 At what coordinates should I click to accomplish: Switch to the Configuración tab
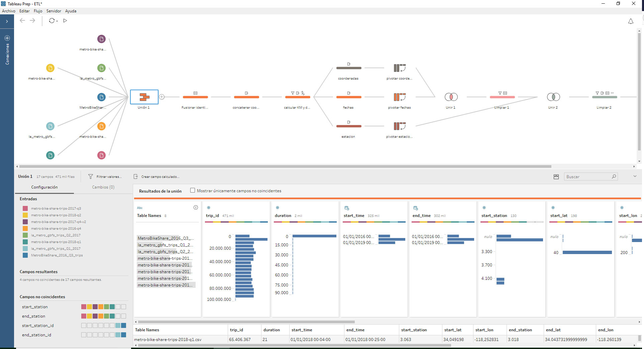44,187
